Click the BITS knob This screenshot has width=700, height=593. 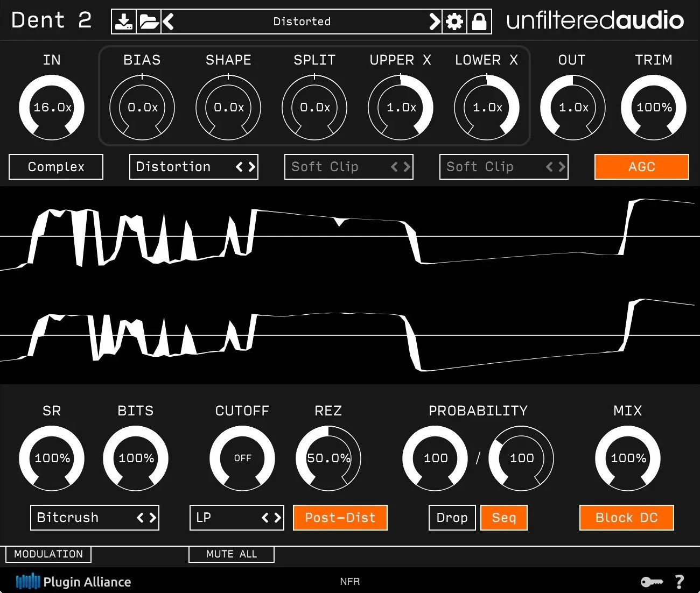tap(136, 458)
